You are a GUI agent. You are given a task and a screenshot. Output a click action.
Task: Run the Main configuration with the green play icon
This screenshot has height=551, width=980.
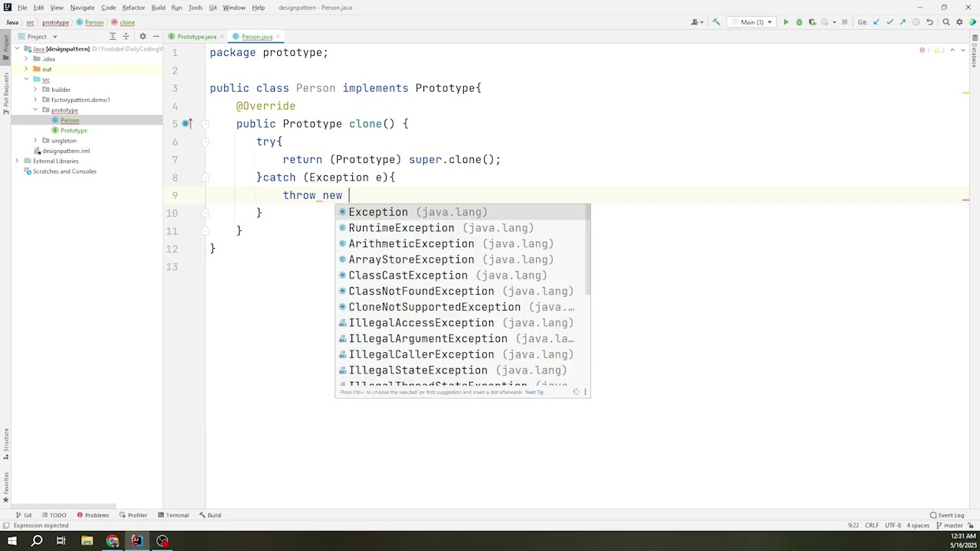tap(786, 22)
